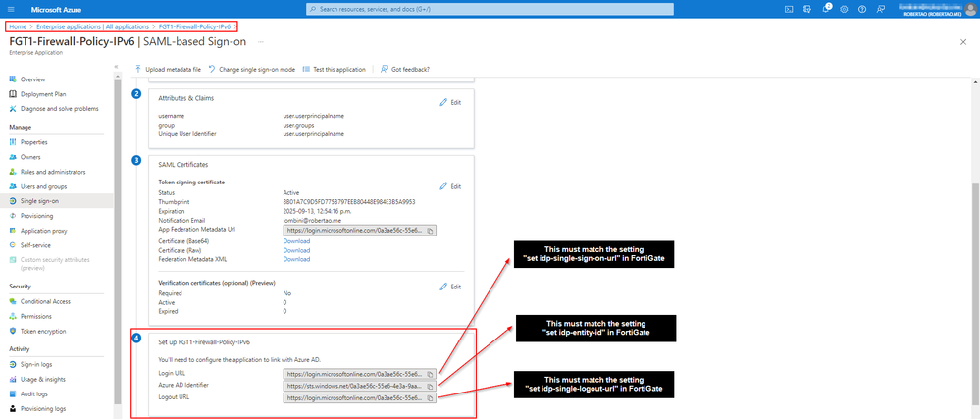The width and height of the screenshot is (980, 419).
Task: Open Cloud Shell from the top bar
Action: tap(790, 9)
